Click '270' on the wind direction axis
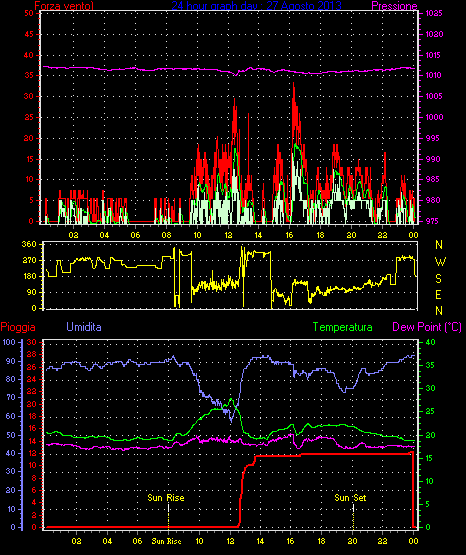The width and height of the screenshot is (466, 555). pos(29,260)
